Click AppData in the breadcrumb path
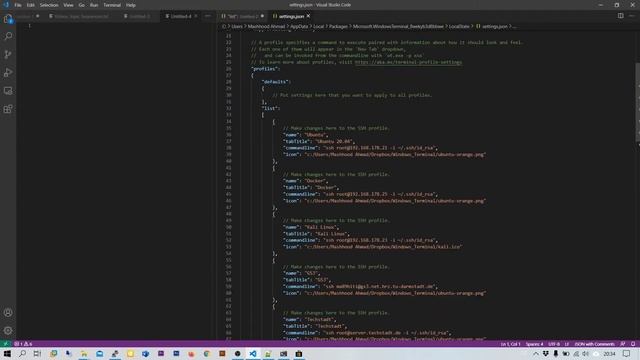This screenshot has width=640, height=360. pos(299,27)
